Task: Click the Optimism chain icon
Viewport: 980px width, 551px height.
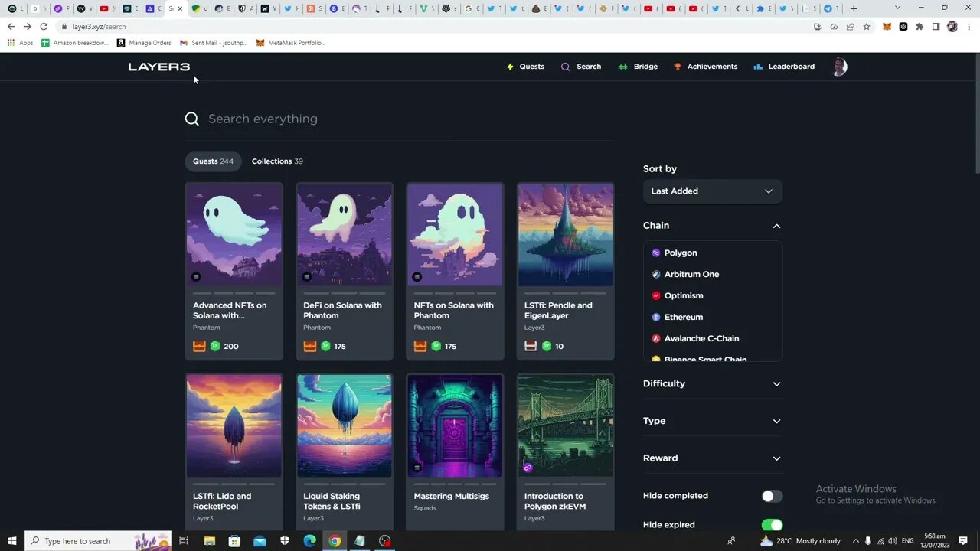Action: (x=656, y=295)
